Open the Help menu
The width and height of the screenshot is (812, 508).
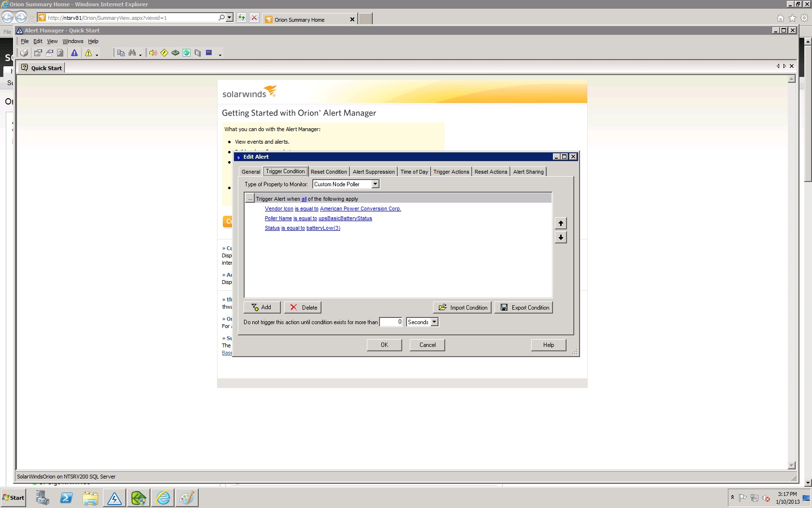[93, 42]
